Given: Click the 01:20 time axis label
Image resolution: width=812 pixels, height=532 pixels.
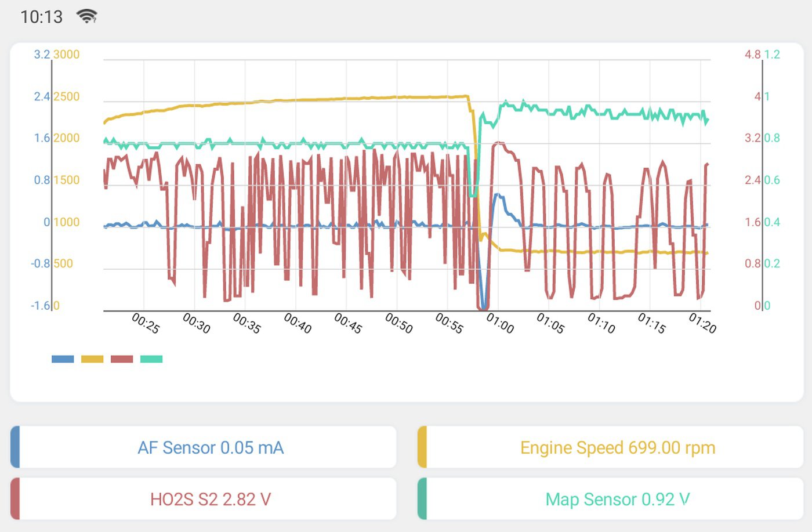Looking at the screenshot, I should point(702,323).
